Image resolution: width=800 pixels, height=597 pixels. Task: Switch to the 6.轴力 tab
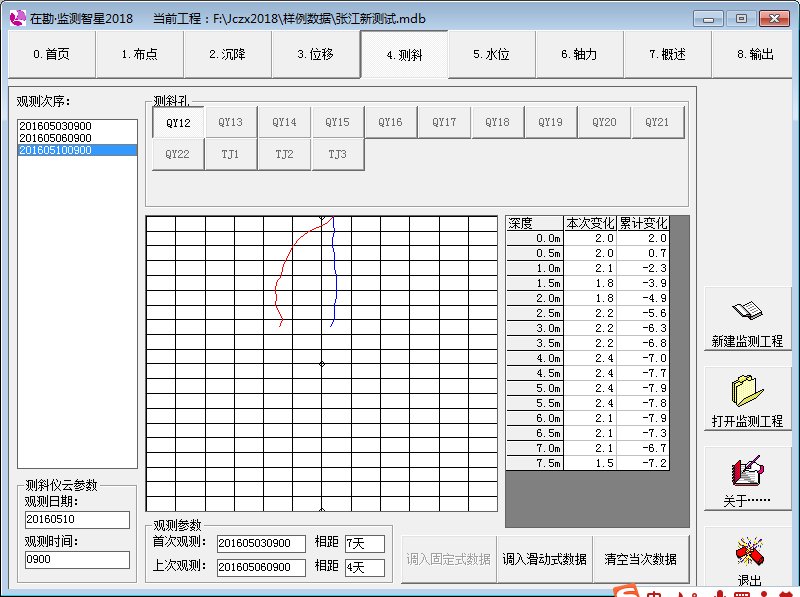(x=580, y=54)
